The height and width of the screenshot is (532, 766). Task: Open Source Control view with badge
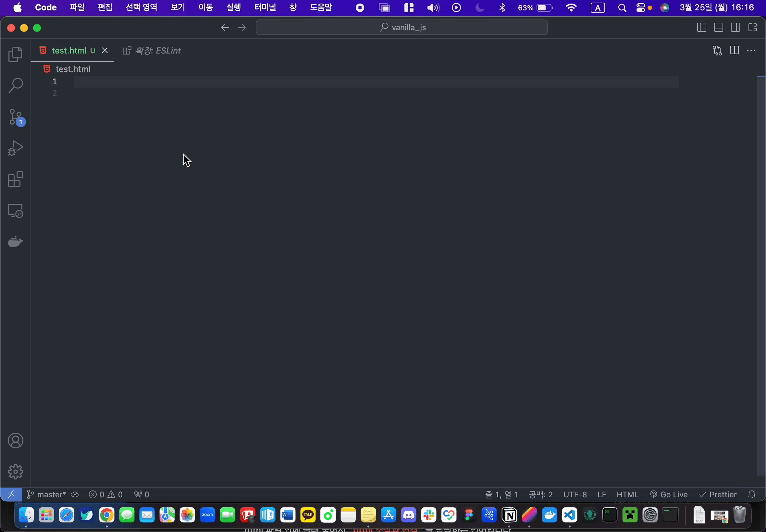[15, 117]
